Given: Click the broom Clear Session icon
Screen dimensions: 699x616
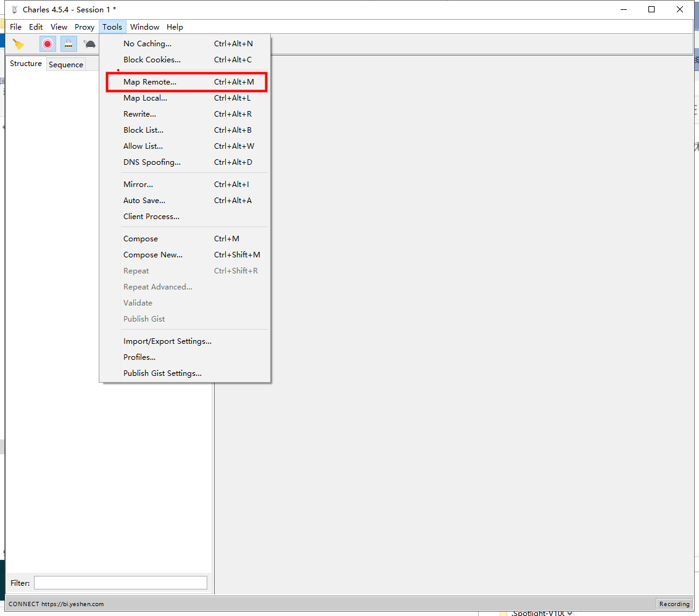Looking at the screenshot, I should [19, 44].
